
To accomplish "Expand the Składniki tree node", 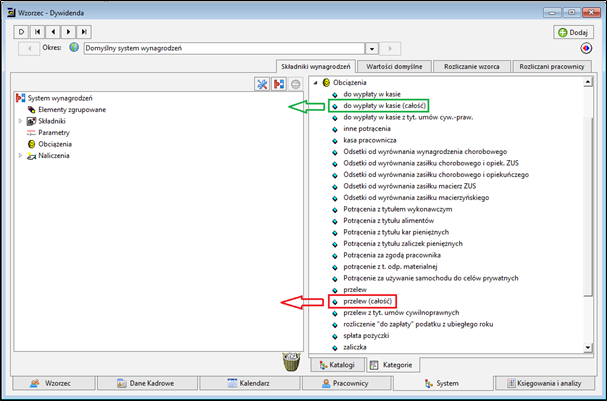I will pos(20,121).
